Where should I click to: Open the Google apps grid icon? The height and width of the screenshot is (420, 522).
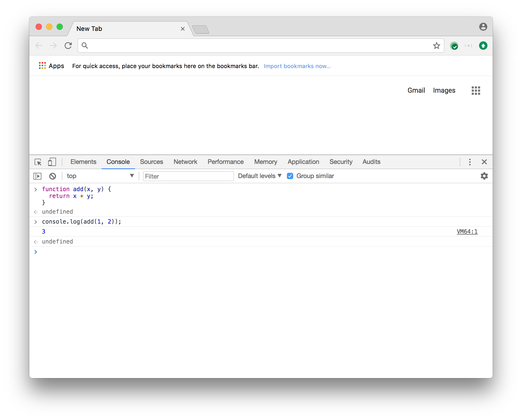click(476, 91)
